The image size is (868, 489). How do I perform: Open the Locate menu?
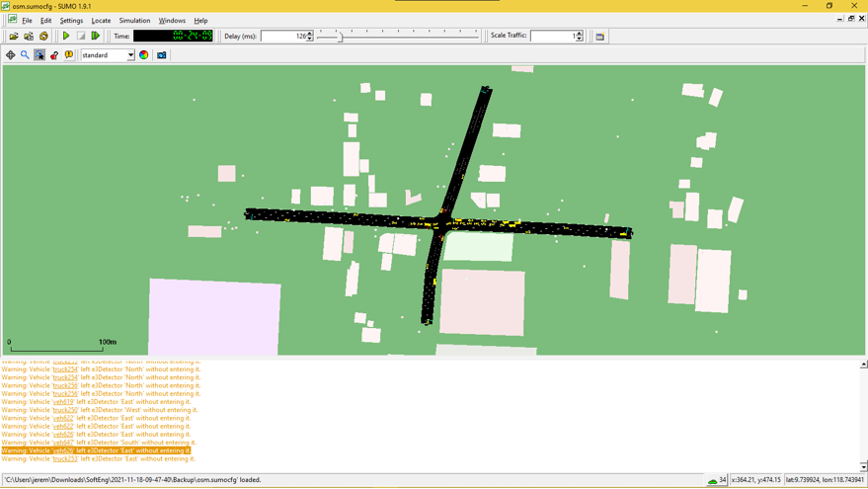click(x=101, y=21)
